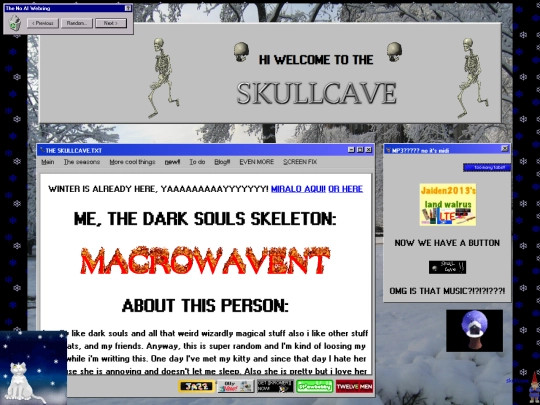
Task: Open the EVEN MORE menu item
Action: (257, 162)
